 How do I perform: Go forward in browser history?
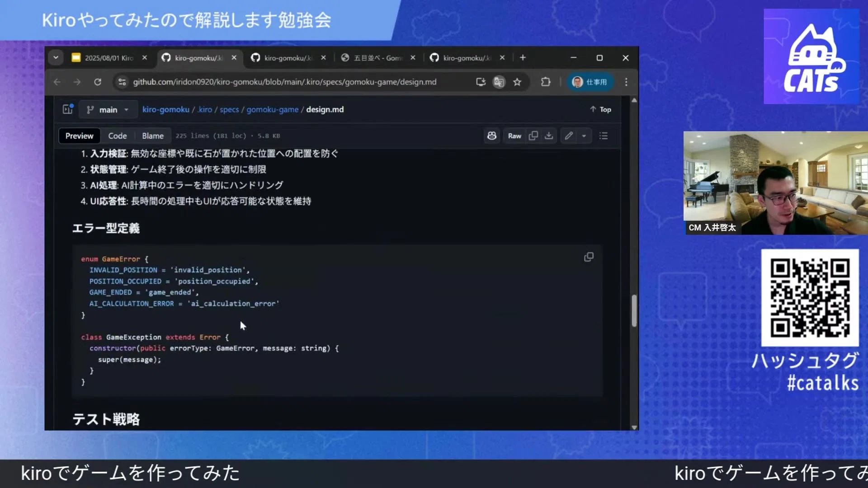pyautogui.click(x=77, y=82)
